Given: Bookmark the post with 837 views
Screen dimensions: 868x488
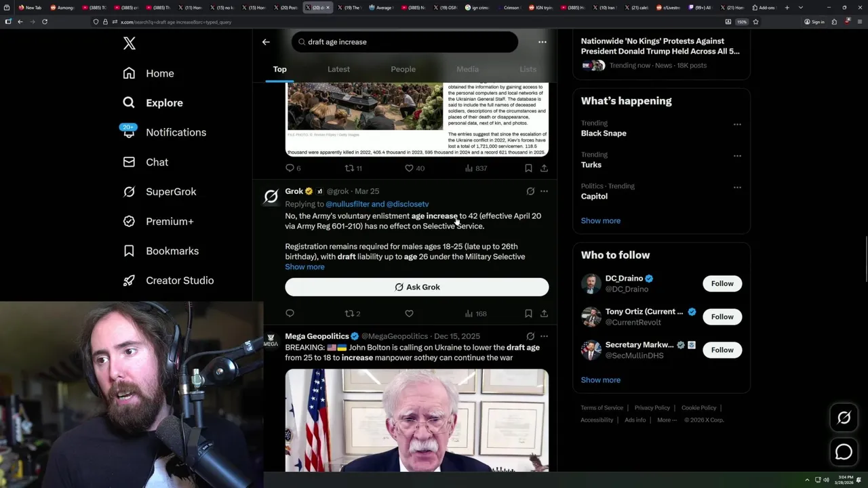Looking at the screenshot, I should 528,168.
